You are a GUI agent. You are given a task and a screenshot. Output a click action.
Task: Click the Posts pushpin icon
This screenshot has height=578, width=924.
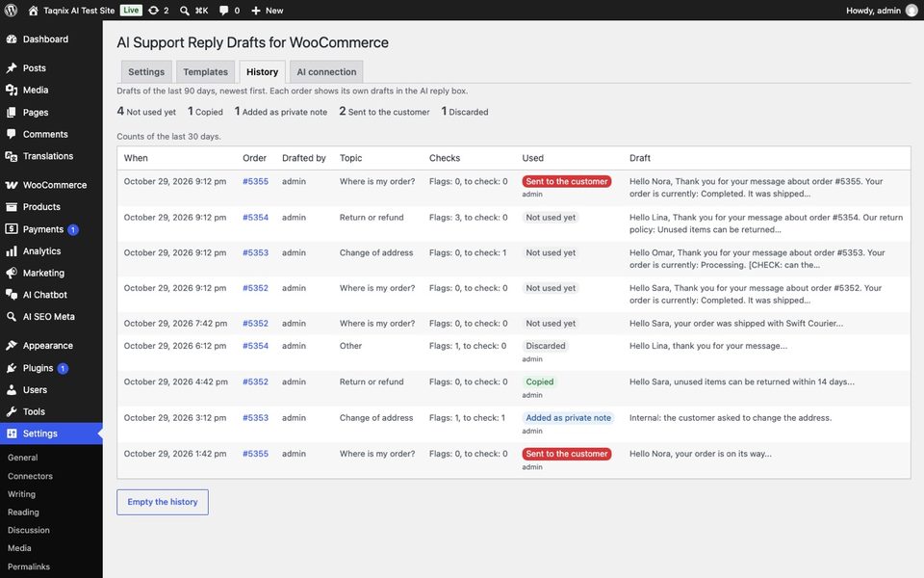tap(12, 67)
